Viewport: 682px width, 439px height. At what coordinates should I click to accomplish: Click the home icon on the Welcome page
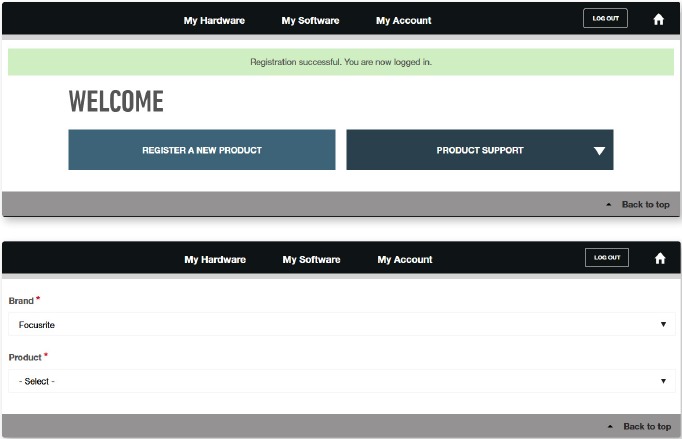(658, 19)
